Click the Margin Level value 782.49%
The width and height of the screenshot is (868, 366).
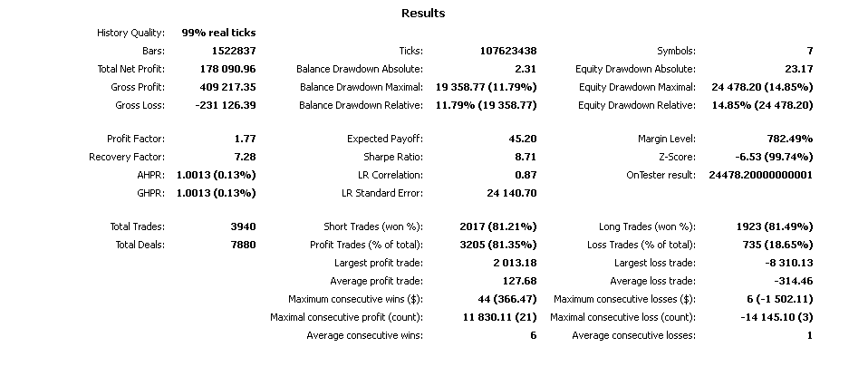point(788,139)
